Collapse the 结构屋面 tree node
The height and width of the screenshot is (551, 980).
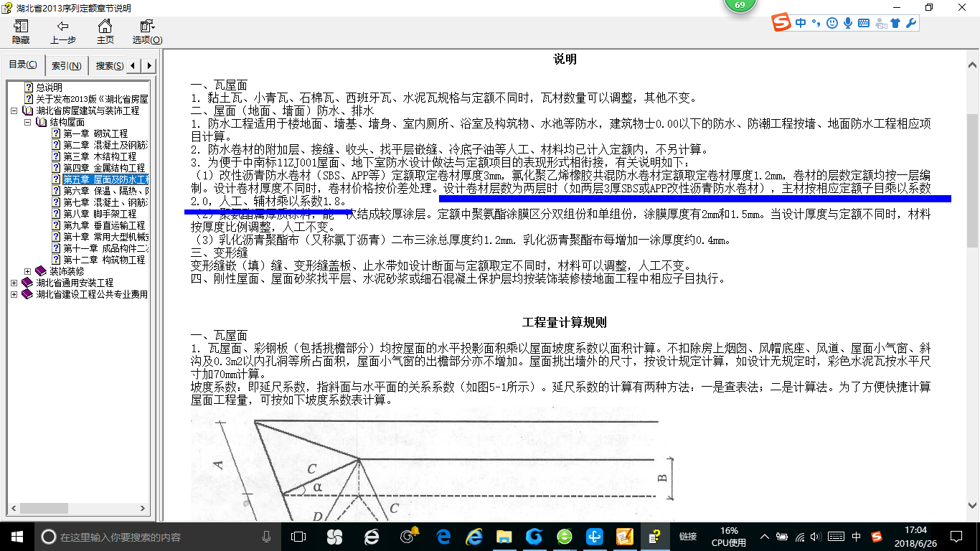click(27, 122)
